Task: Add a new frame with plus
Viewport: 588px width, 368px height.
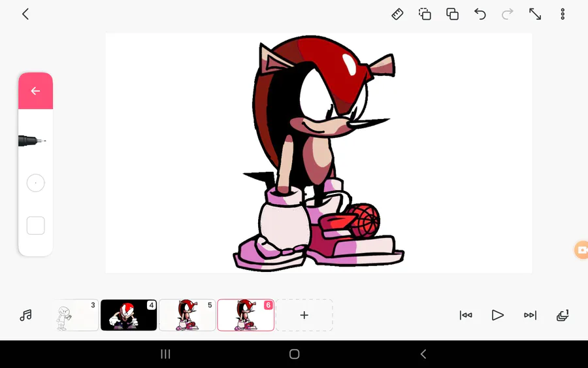Action: tap(304, 315)
